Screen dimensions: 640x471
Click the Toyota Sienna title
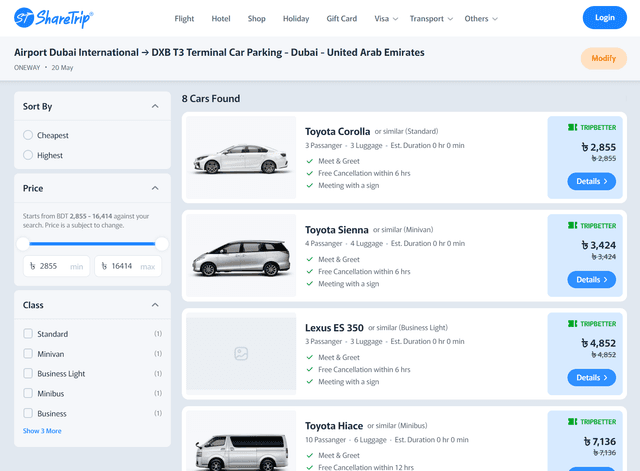[x=336, y=230]
